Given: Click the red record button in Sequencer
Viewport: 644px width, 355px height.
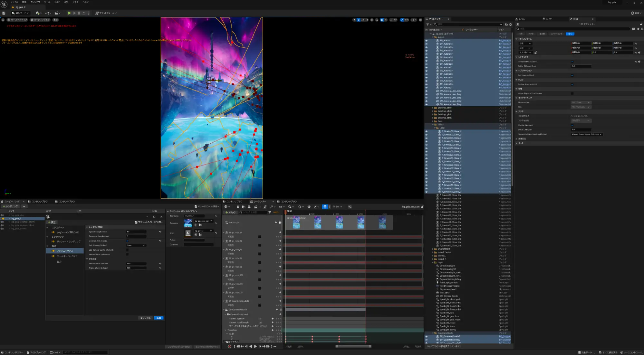Looking at the screenshot, I should (x=229, y=346).
